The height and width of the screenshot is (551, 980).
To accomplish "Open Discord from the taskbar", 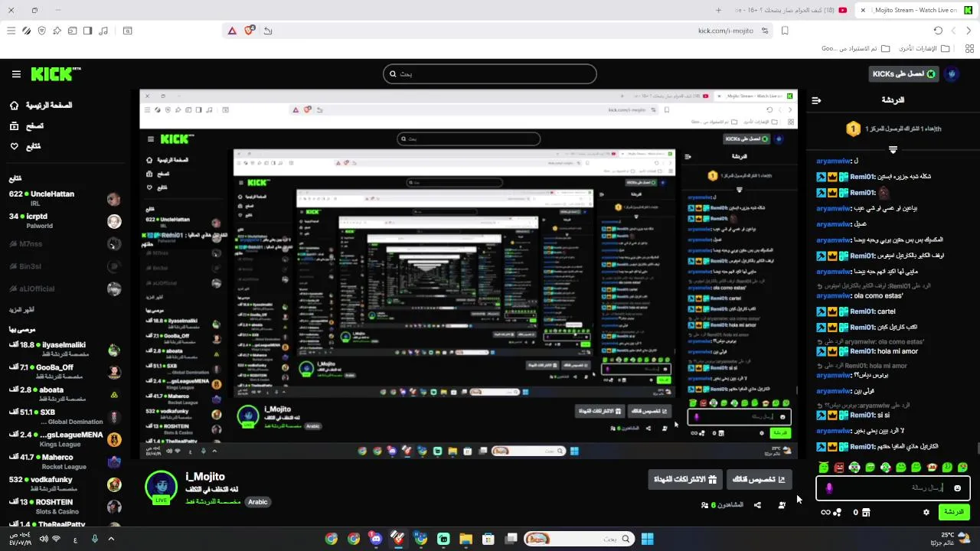I will pos(375,539).
